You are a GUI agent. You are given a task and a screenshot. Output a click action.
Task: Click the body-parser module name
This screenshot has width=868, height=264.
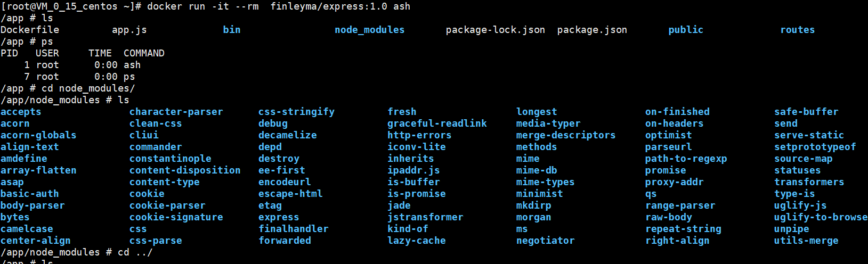click(x=33, y=205)
